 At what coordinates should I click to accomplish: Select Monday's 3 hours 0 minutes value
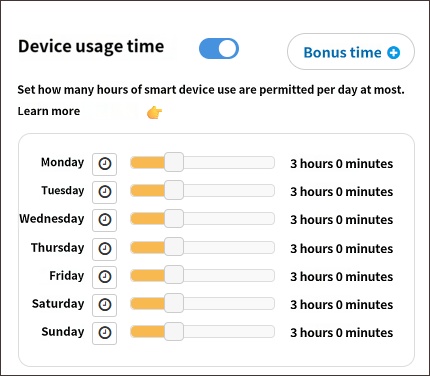(x=341, y=164)
